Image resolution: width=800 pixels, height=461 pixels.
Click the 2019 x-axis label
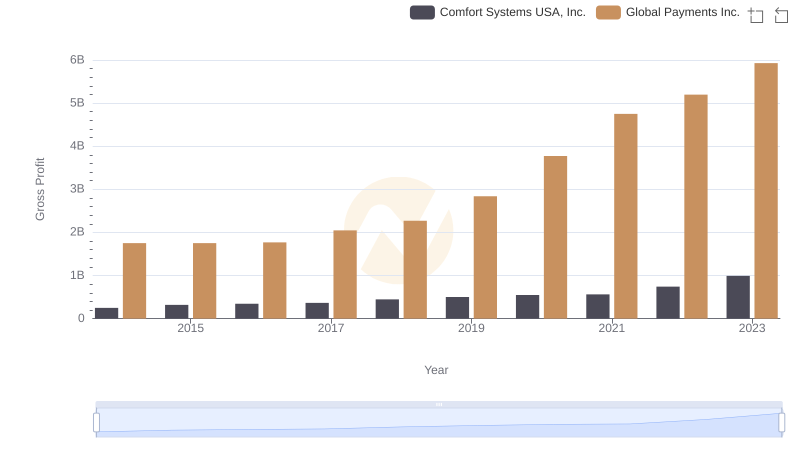(471, 328)
